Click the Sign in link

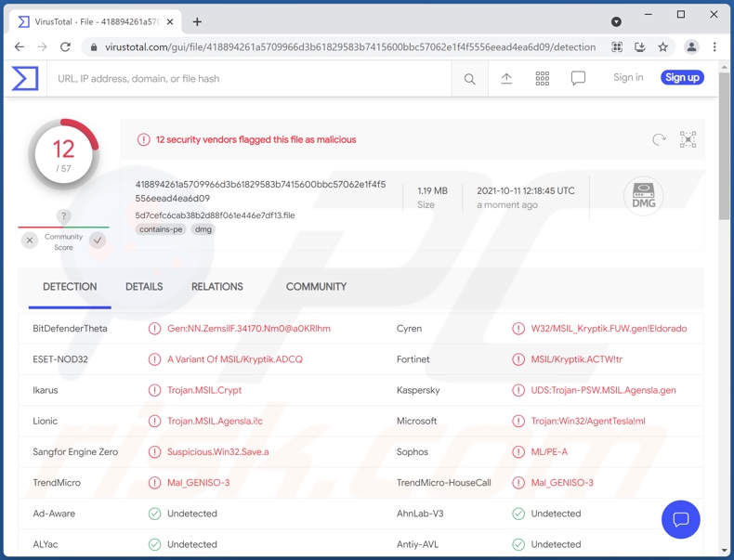point(628,78)
